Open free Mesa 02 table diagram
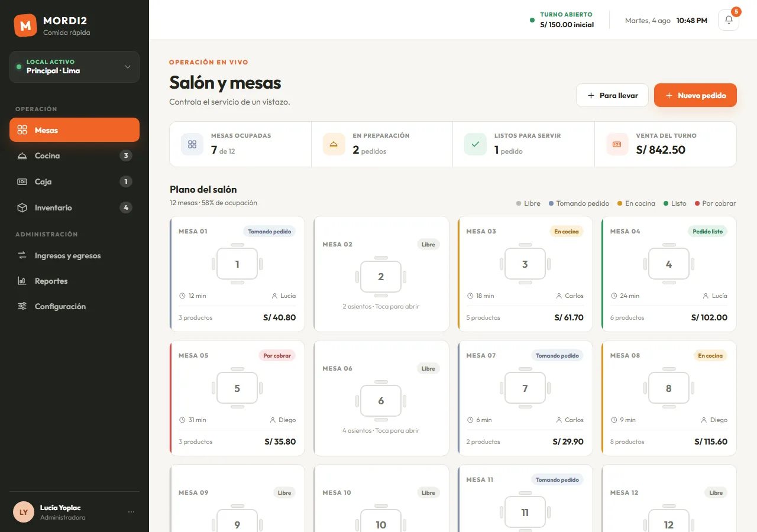Image resolution: width=757 pixels, height=532 pixels. tap(381, 277)
